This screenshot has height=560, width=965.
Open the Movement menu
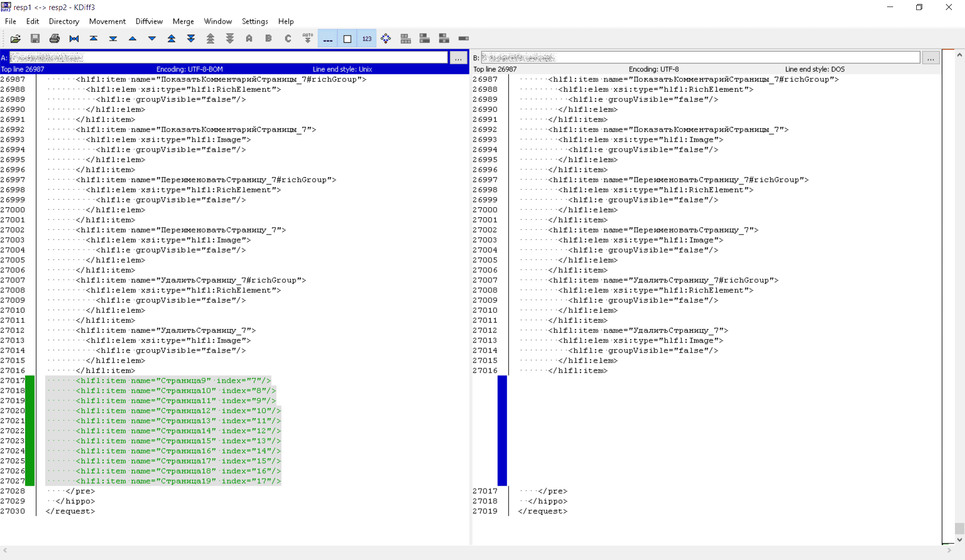coord(107,21)
